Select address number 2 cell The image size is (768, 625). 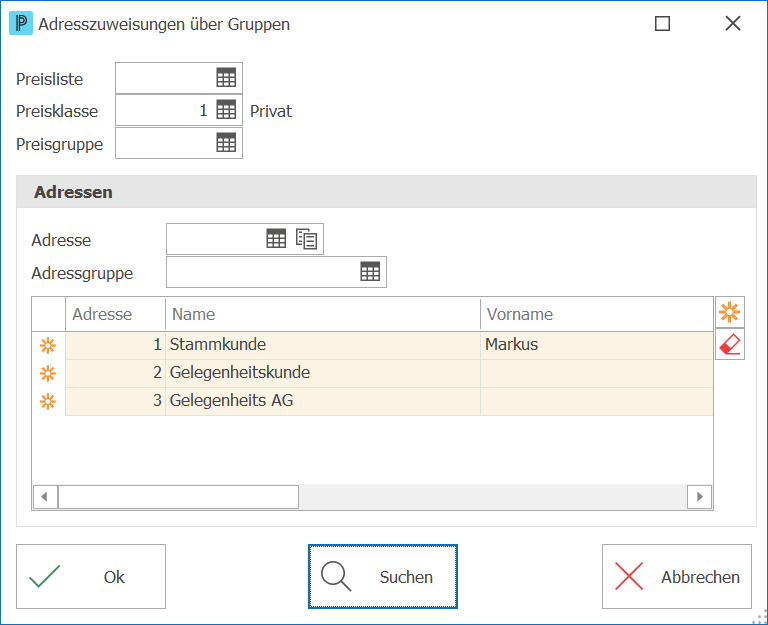[116, 373]
